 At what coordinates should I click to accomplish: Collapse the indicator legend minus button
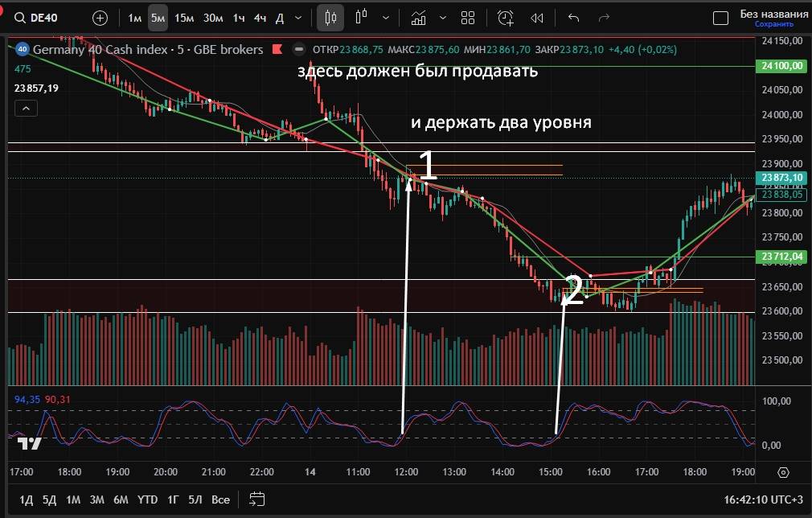click(x=299, y=49)
